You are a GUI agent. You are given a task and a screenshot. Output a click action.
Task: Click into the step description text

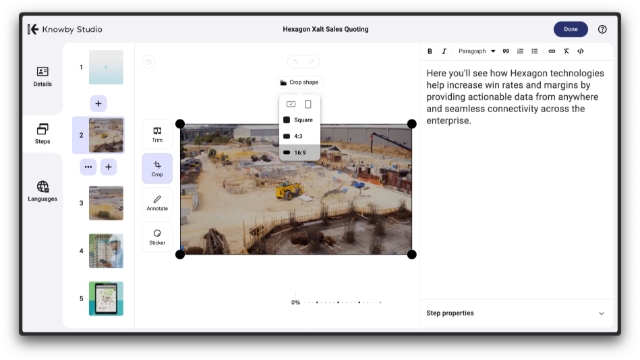tap(515, 97)
